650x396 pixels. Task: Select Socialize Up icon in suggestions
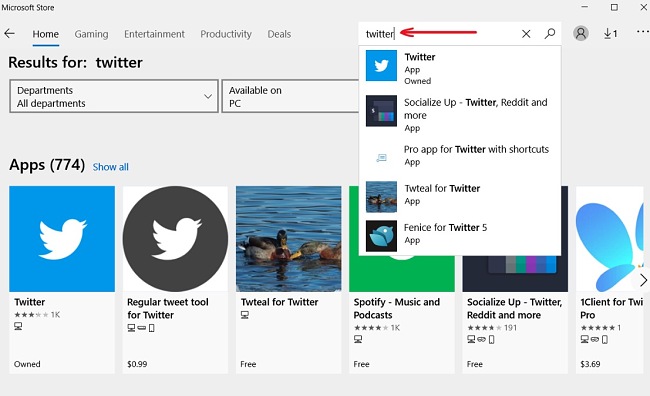click(381, 111)
